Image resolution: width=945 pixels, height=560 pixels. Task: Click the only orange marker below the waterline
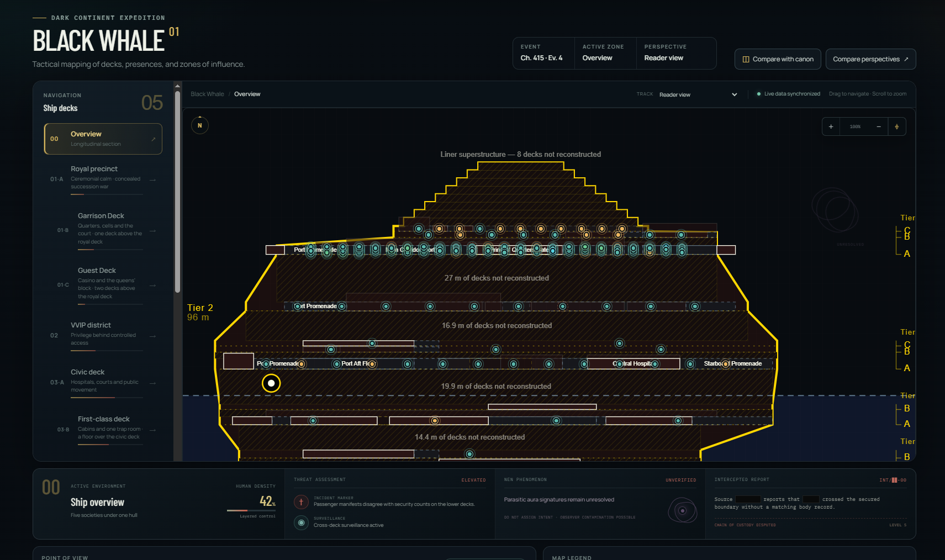click(x=435, y=421)
